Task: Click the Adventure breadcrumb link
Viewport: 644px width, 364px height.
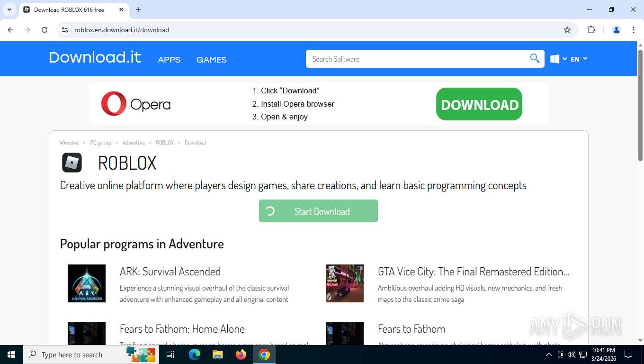Action: [x=134, y=143]
